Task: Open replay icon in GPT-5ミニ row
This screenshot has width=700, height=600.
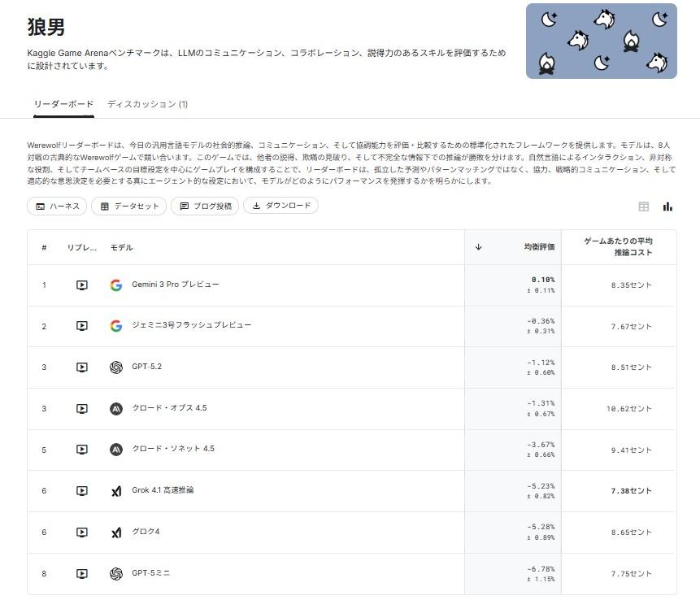Action: point(82,574)
